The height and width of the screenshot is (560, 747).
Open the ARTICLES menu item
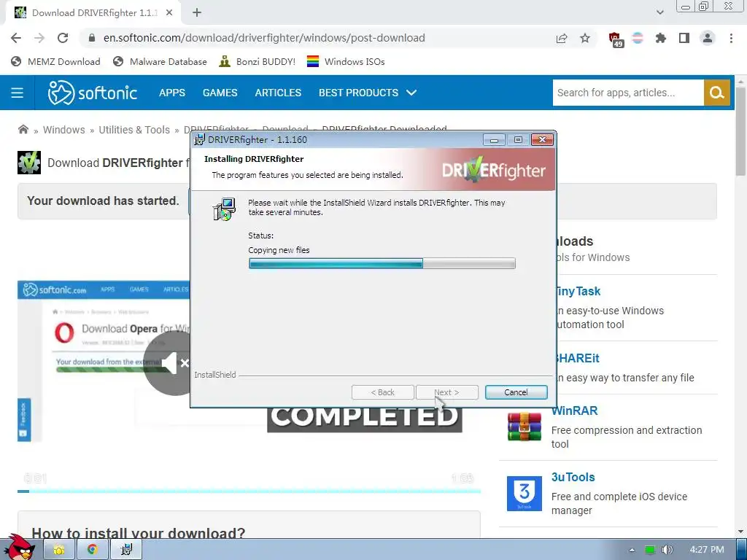click(278, 93)
